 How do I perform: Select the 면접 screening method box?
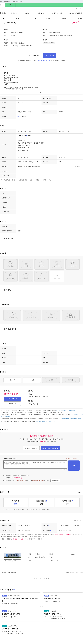pos(32,380)
